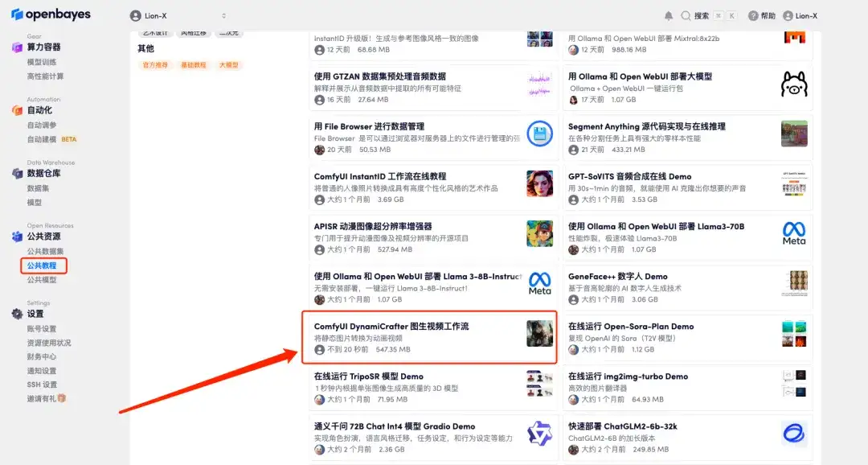Click the GTZAN waveform thumbnail

[x=540, y=84]
